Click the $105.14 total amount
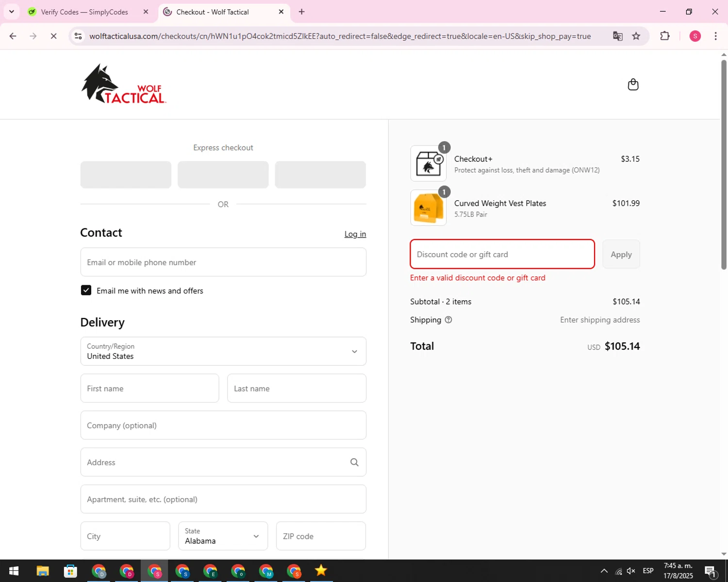Screen dimensions: 728x582 (622, 346)
